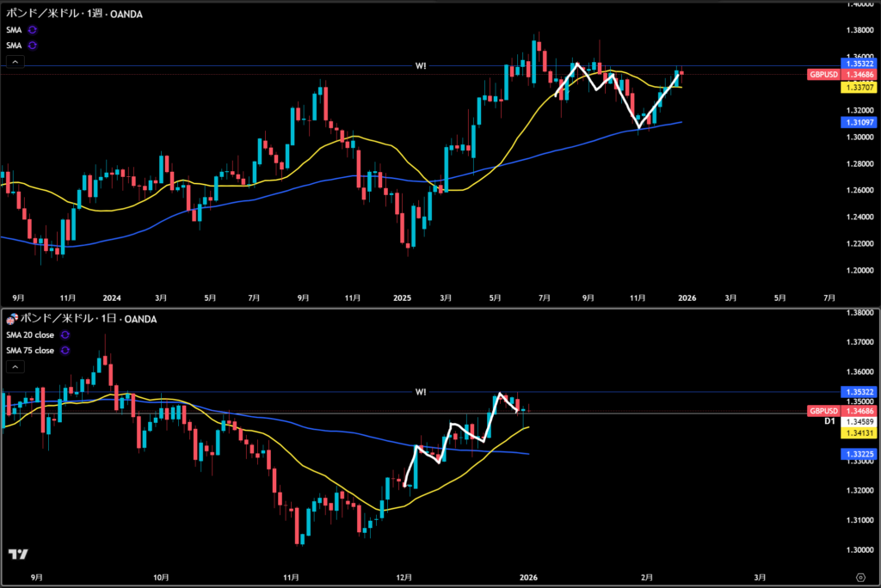The image size is (881, 588).
Task: Select first SMA label in weekly chart
Action: tap(15, 29)
